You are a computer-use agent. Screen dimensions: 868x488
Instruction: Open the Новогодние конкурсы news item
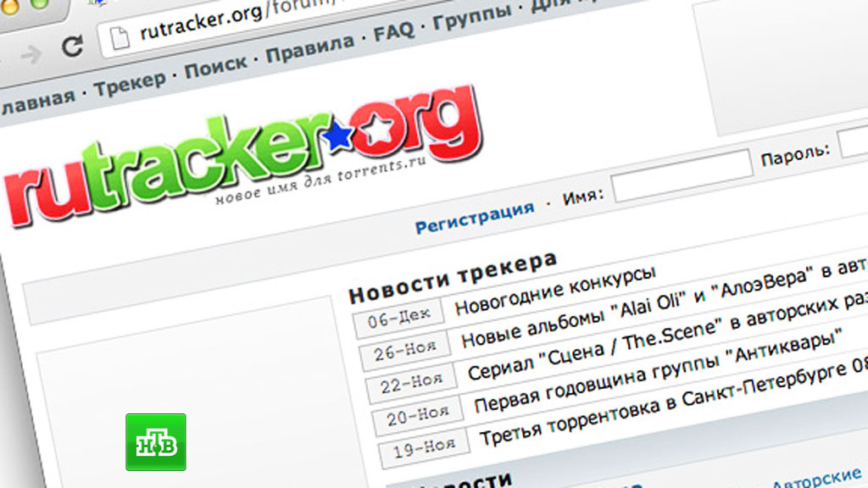[555, 291]
